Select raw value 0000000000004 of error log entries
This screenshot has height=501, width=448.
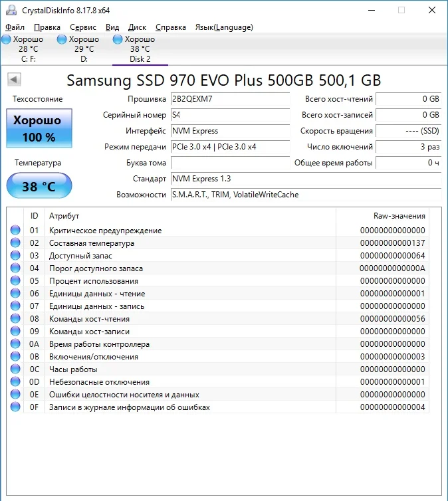click(x=392, y=407)
